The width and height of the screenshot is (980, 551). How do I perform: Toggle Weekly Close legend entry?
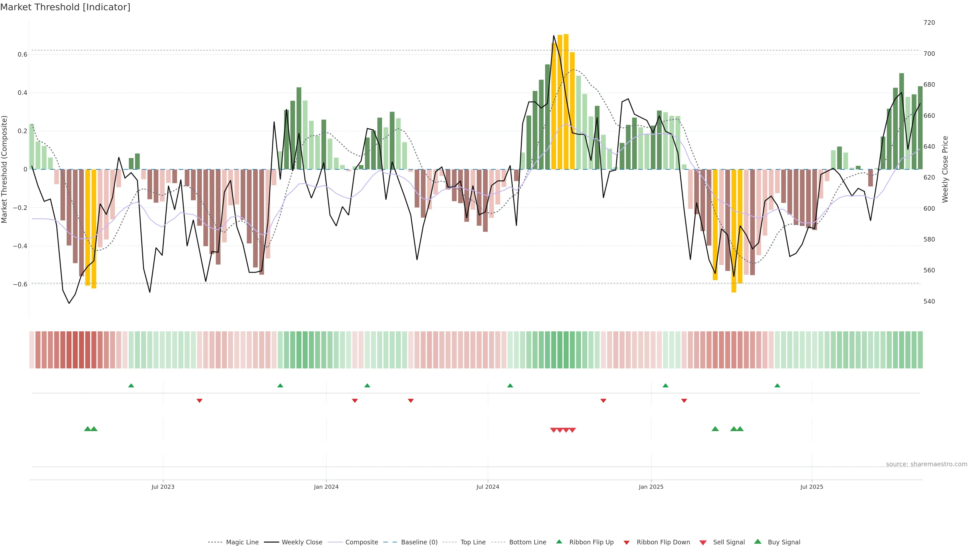302,542
